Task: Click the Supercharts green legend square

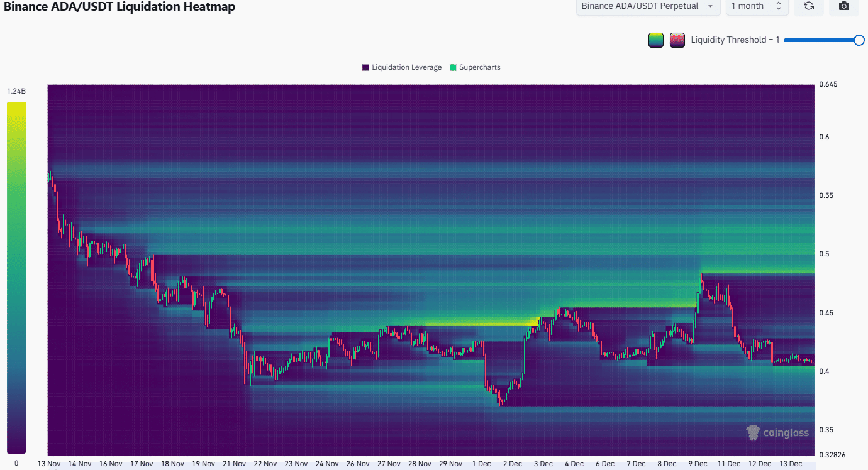Action: (452, 67)
